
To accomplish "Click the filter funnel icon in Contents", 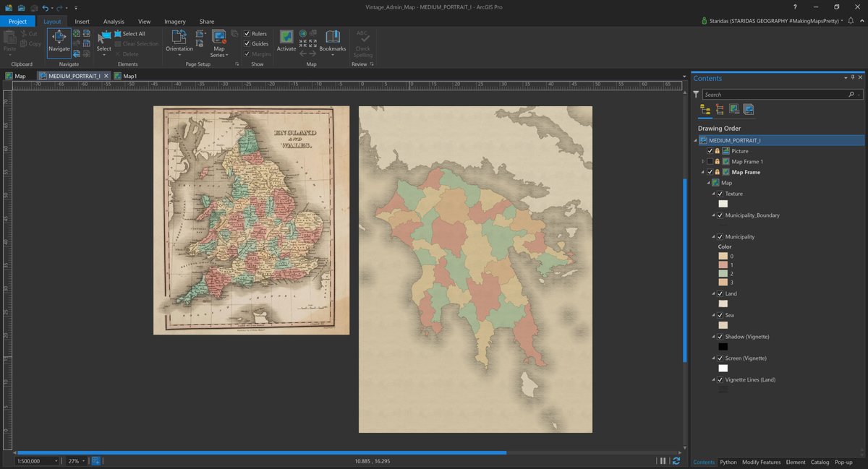I will pos(696,95).
